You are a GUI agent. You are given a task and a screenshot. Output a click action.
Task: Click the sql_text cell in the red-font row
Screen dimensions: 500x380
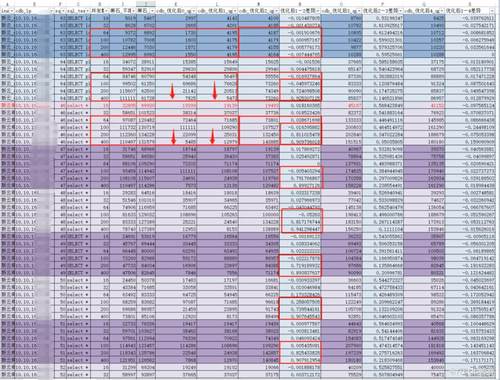79,105
